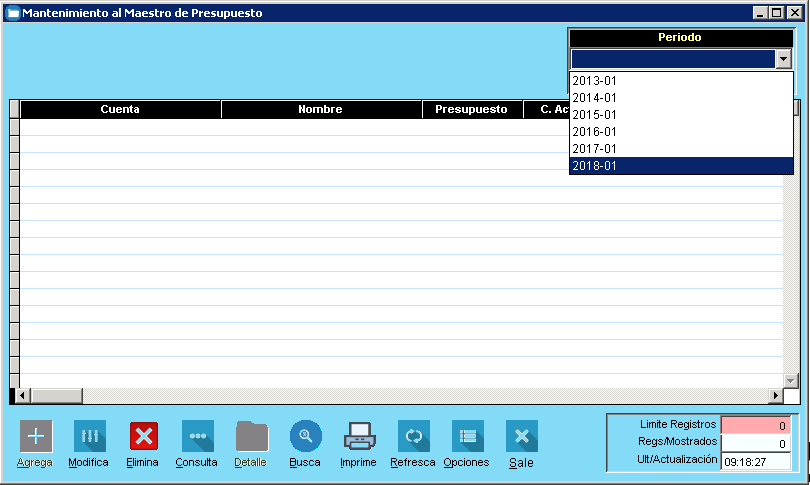Screen dimensions: 810x485
Task: Click the Limite Registros pink field
Action: click(756, 426)
